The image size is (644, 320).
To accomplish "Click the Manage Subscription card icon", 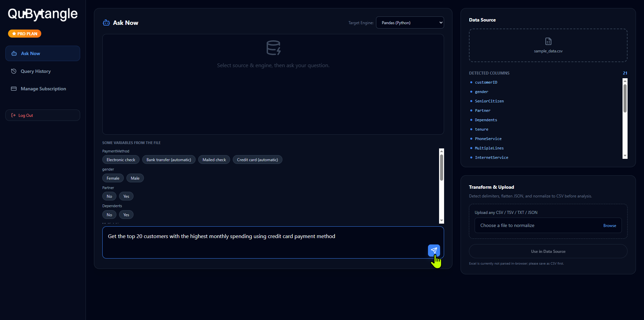I will [x=14, y=89].
